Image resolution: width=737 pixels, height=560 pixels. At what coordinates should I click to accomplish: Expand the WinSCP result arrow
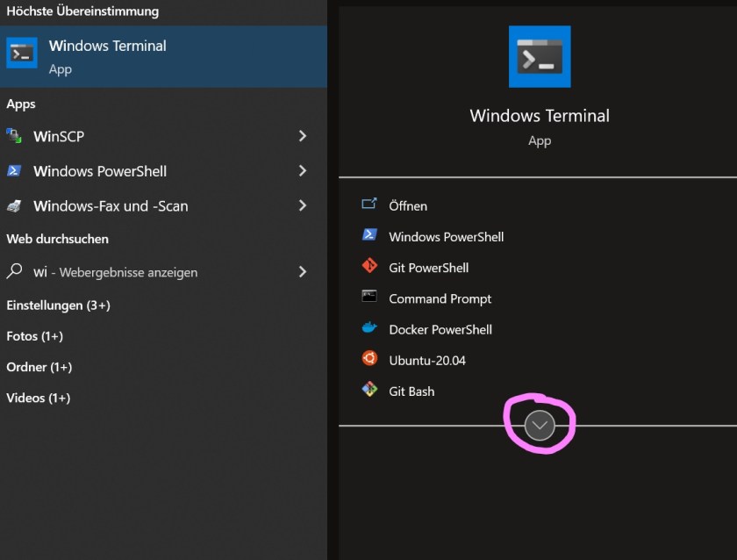[x=303, y=136]
